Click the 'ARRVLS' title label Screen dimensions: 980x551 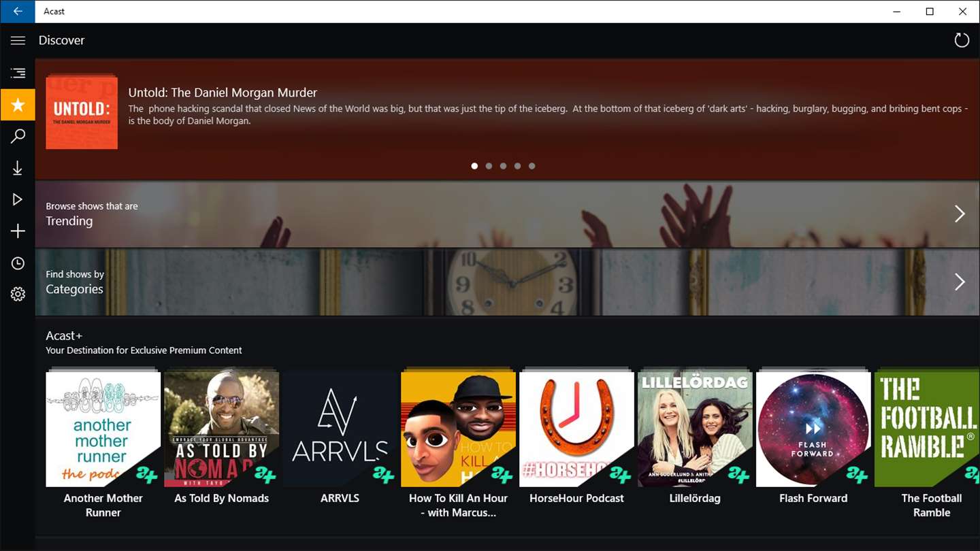point(340,498)
